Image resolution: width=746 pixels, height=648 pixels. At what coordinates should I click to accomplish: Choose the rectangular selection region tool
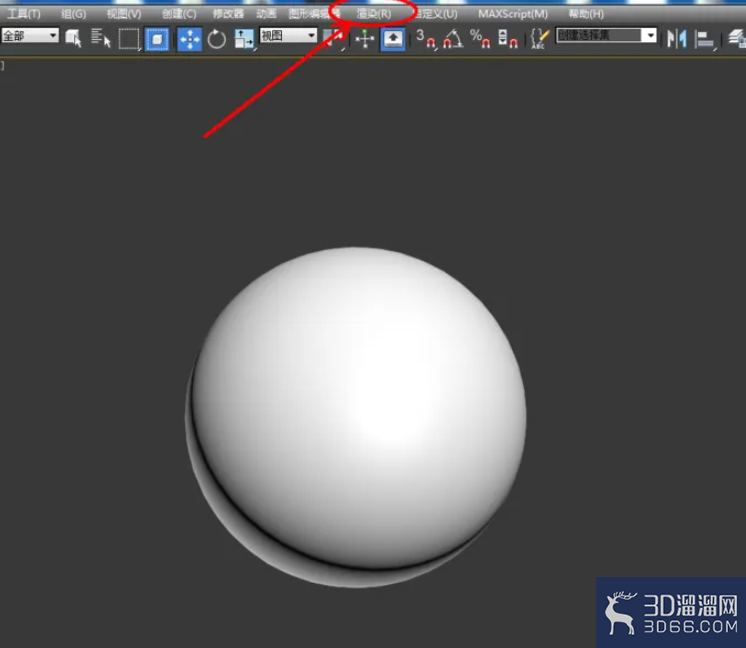pos(129,39)
